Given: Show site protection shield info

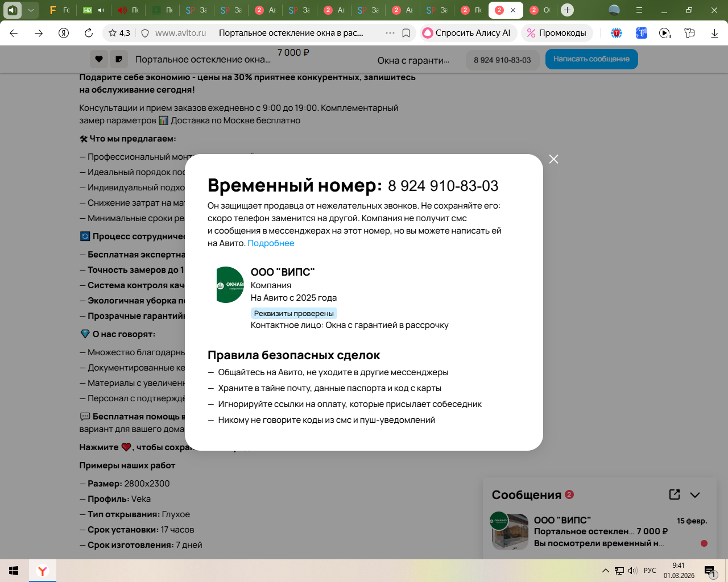Looking at the screenshot, I should [145, 33].
